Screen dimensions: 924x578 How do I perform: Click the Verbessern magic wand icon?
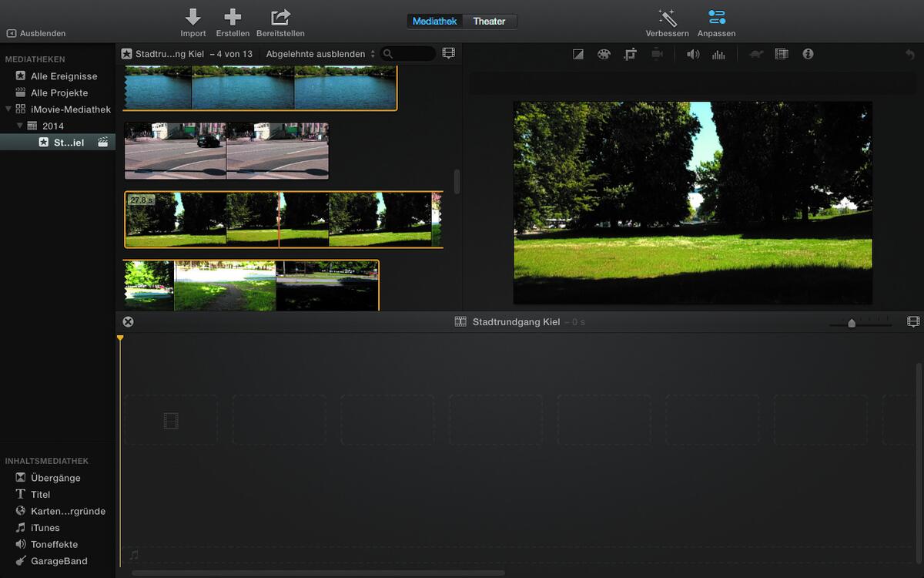(x=667, y=21)
